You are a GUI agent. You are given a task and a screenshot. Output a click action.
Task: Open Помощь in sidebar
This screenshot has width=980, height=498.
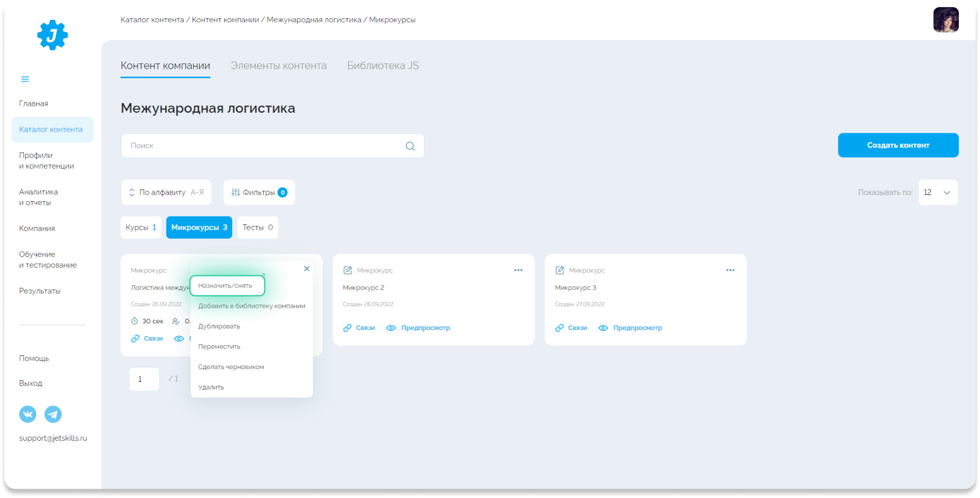[x=34, y=359]
